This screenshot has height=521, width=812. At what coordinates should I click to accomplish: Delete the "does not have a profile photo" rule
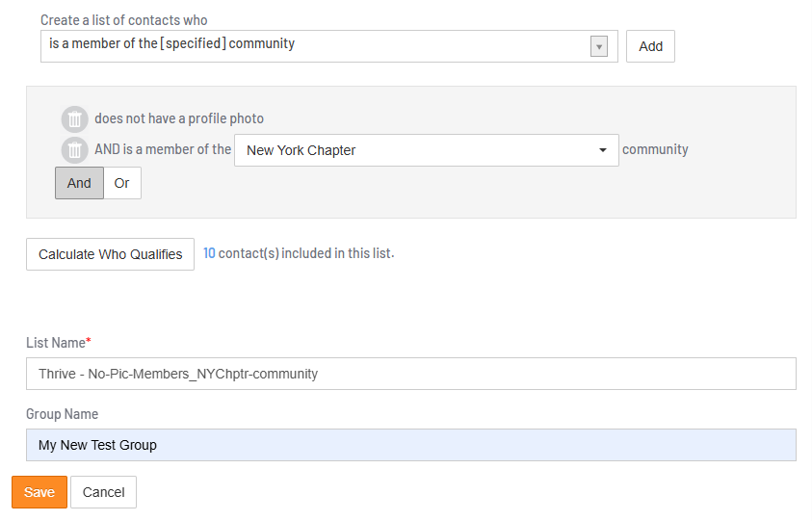pos(74,119)
